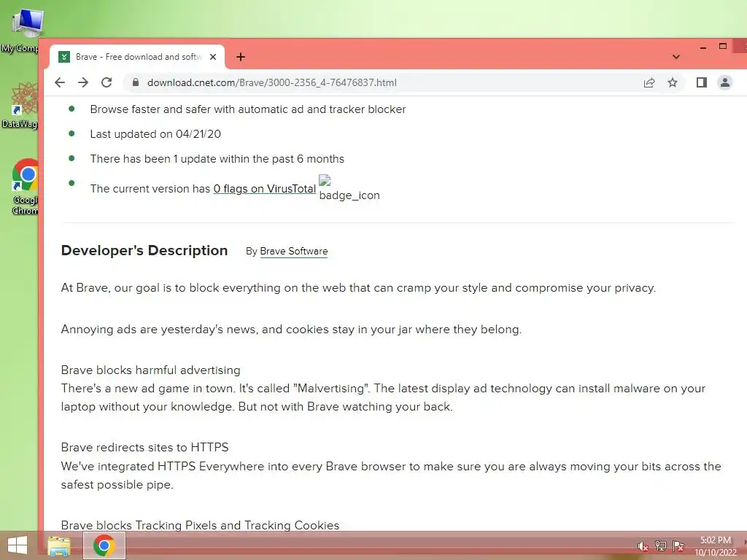Expand the tab search chevron

point(676,57)
